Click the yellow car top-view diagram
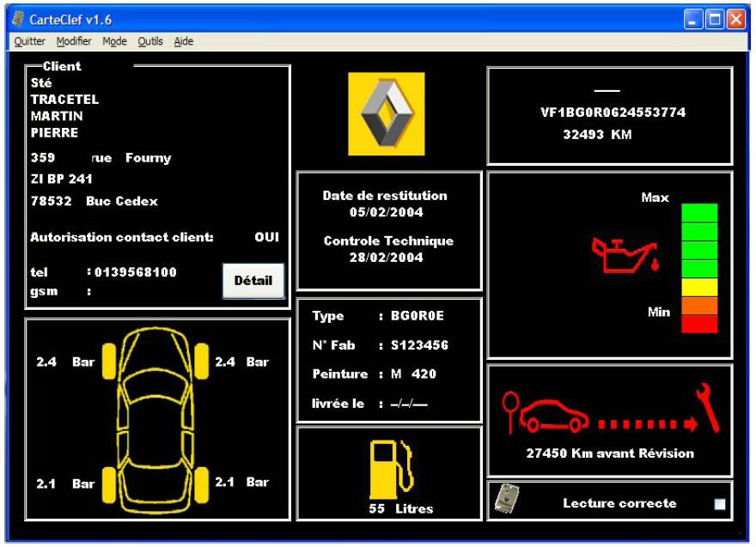The image size is (756, 547). 155,420
